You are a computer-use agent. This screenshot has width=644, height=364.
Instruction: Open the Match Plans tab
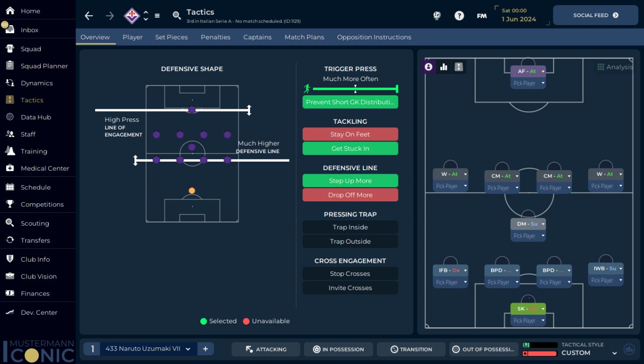[x=304, y=37]
